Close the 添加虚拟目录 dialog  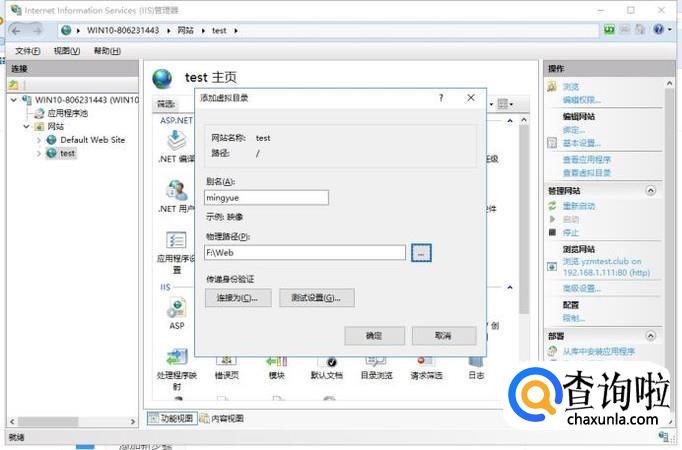click(471, 98)
